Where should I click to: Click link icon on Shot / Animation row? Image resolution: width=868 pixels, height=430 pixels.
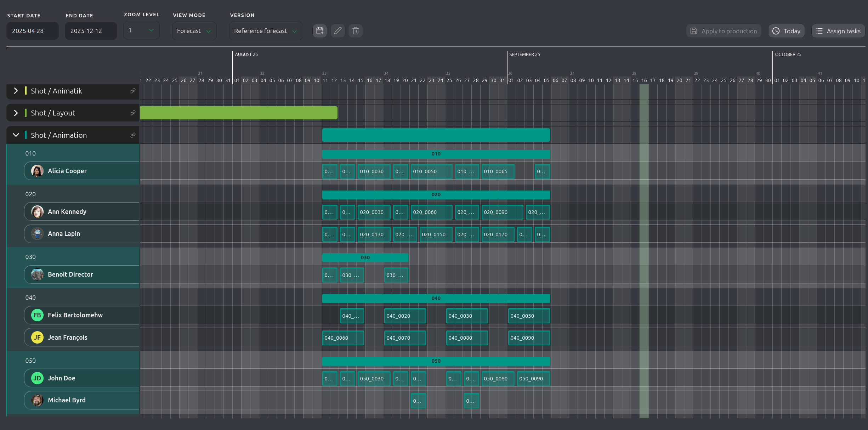pyautogui.click(x=133, y=135)
